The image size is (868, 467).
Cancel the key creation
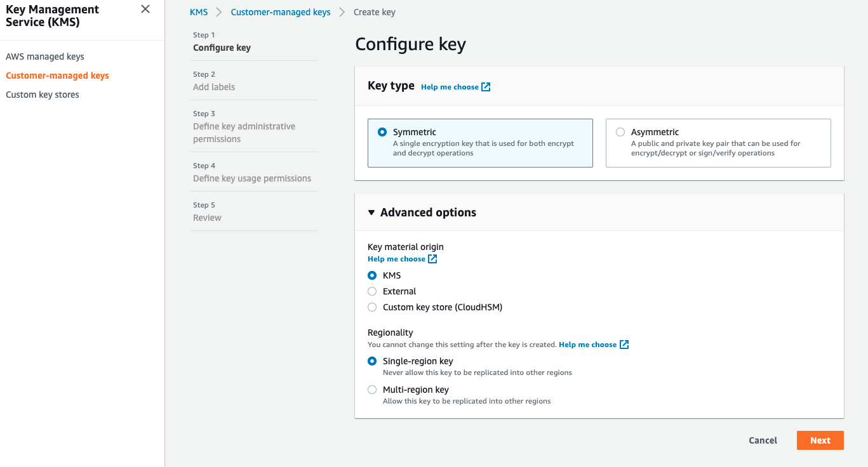click(x=763, y=440)
